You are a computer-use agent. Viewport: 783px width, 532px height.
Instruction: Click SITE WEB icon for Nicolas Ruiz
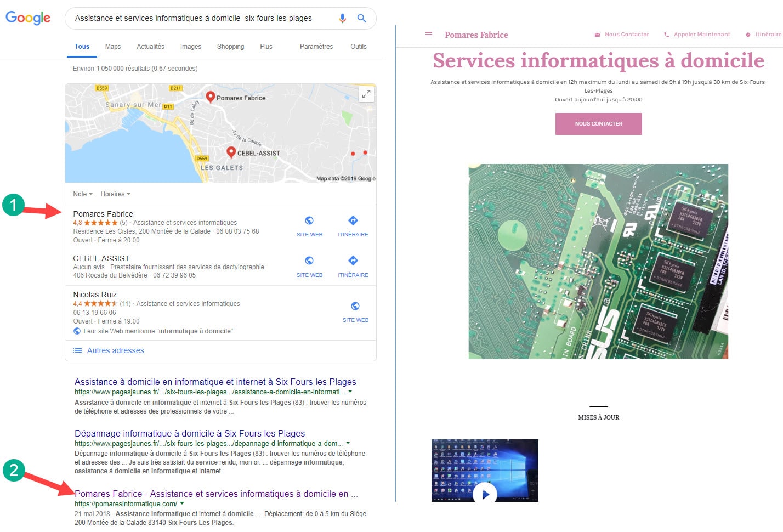click(x=355, y=305)
